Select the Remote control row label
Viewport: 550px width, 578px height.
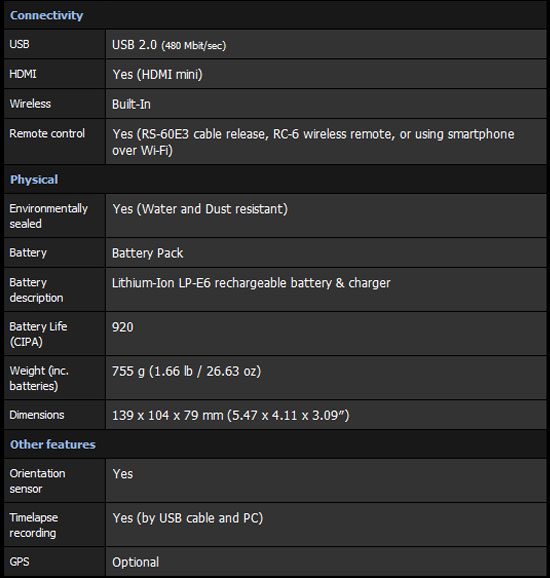47,133
